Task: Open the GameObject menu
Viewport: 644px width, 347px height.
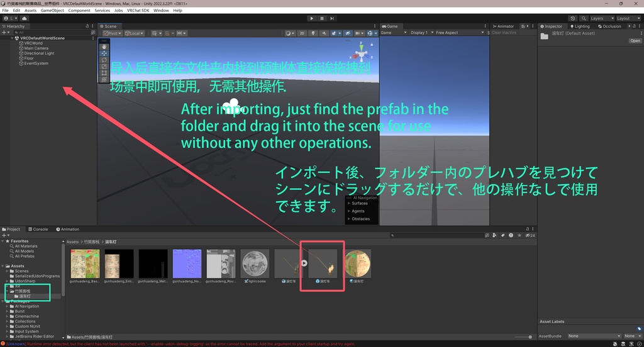Action: pyautogui.click(x=52, y=10)
